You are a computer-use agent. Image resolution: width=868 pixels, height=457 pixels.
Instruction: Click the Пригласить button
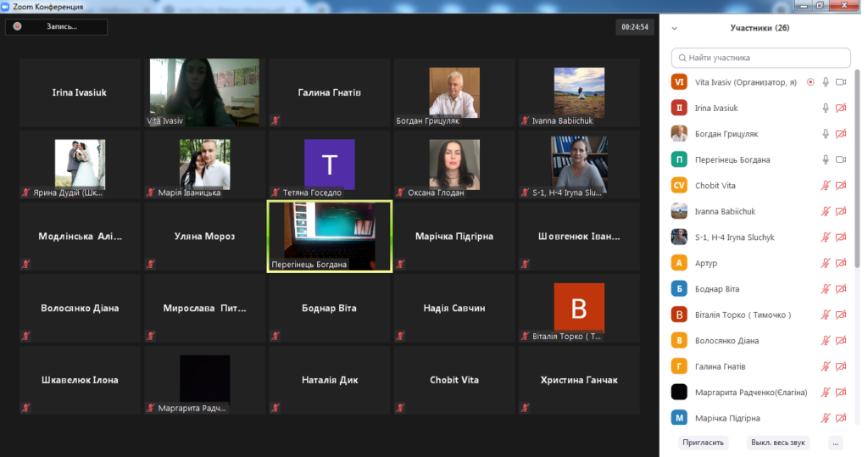(703, 443)
